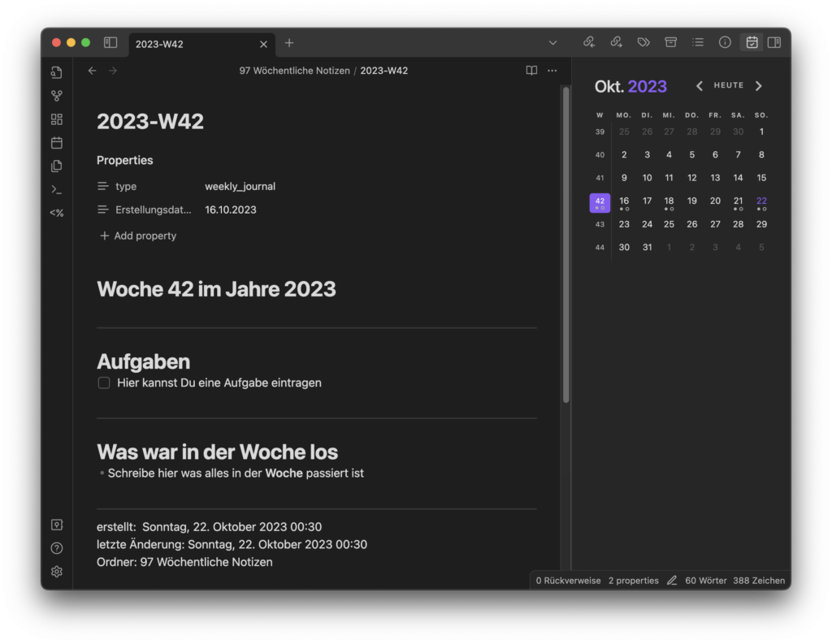Switch to reading view book icon
This screenshot has height=644, width=832.
531,71
